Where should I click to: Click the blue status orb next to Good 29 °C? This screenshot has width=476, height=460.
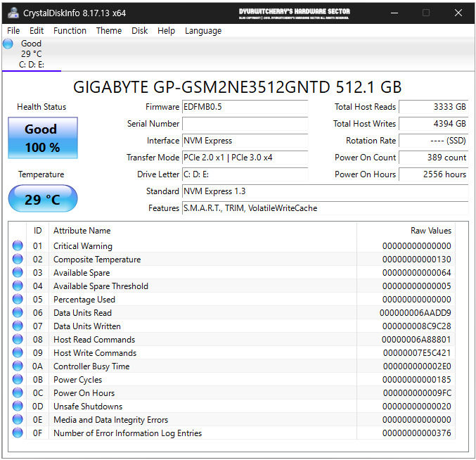pos(8,44)
